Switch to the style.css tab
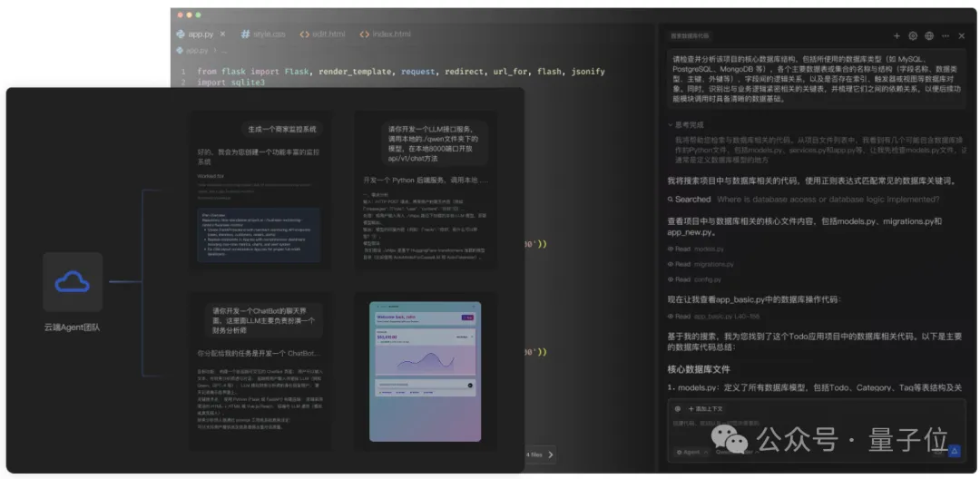Image resolution: width=980 pixels, height=479 pixels. (263, 34)
